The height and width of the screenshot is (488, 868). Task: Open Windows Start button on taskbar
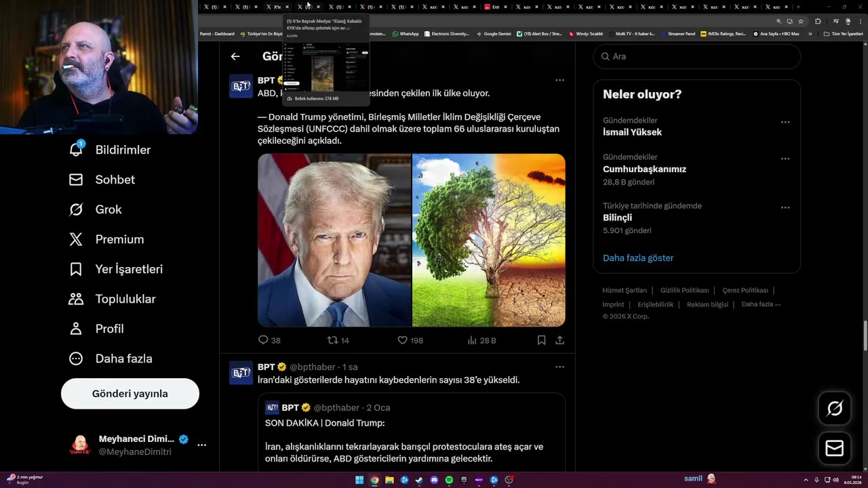pyautogui.click(x=359, y=480)
